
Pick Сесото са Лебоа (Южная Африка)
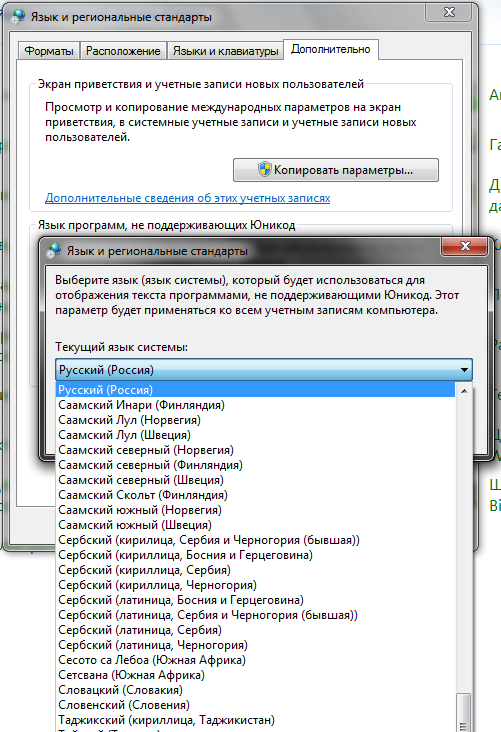(x=255, y=660)
